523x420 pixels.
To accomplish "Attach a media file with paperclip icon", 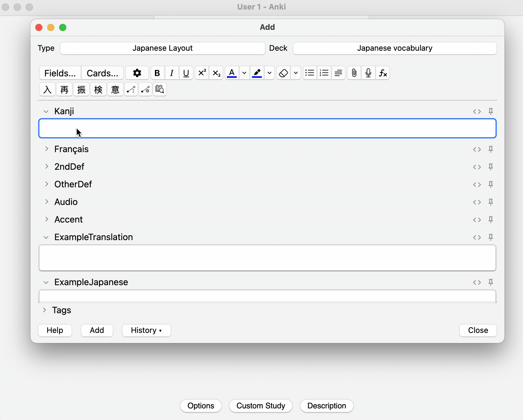I will click(354, 73).
